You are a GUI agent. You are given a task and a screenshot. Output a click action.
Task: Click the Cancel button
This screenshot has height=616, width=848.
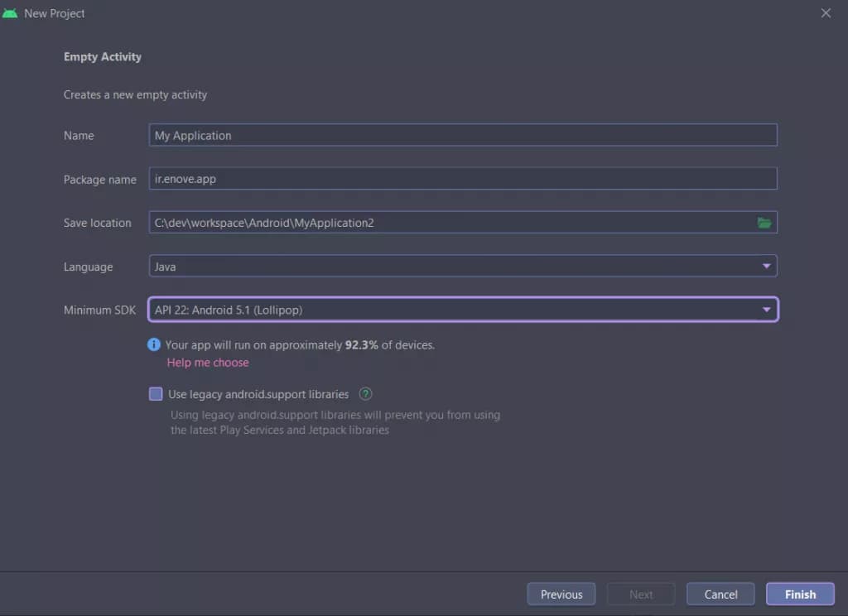(x=720, y=594)
